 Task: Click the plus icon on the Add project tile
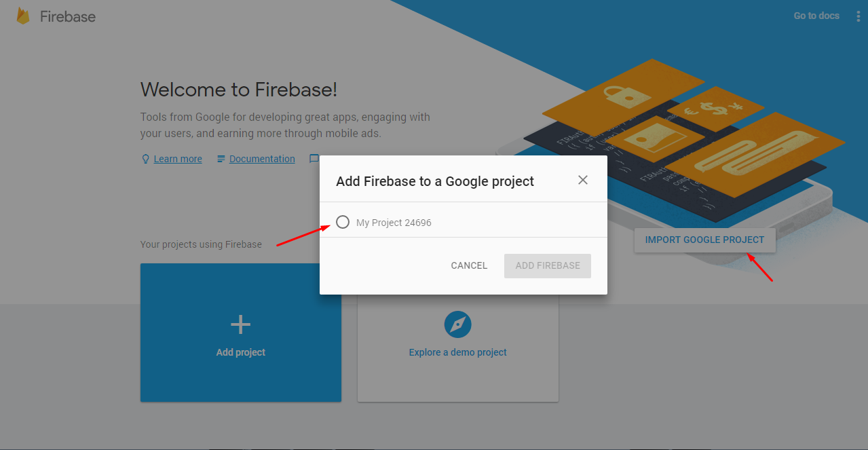pos(241,325)
